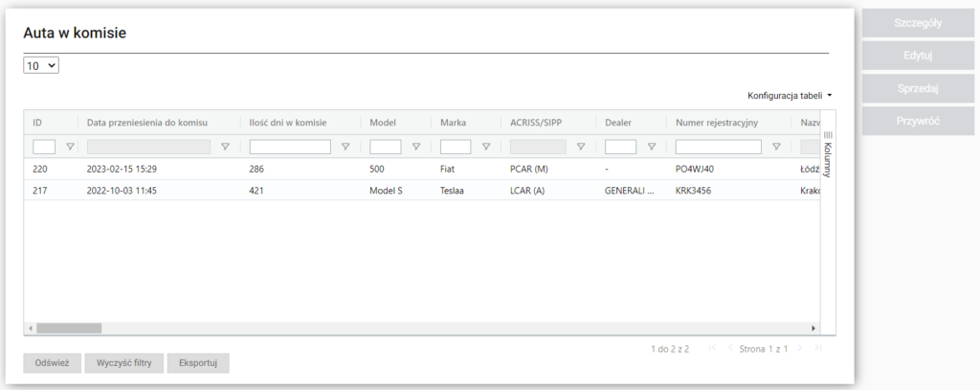This screenshot has width=980, height=390.
Task: Clear filters with Wyczyść filtry button
Action: [123, 363]
